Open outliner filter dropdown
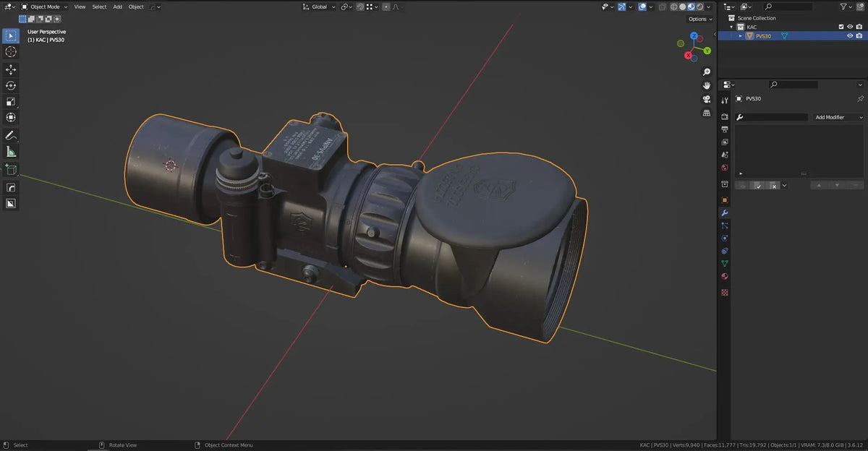Viewport: 868px width, 451px height. [847, 7]
